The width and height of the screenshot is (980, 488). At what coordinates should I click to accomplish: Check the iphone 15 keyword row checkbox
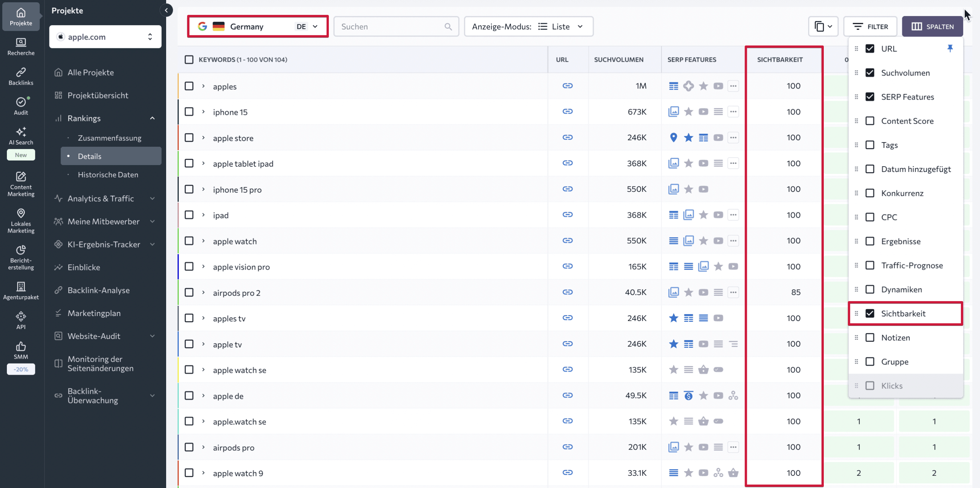(x=189, y=111)
